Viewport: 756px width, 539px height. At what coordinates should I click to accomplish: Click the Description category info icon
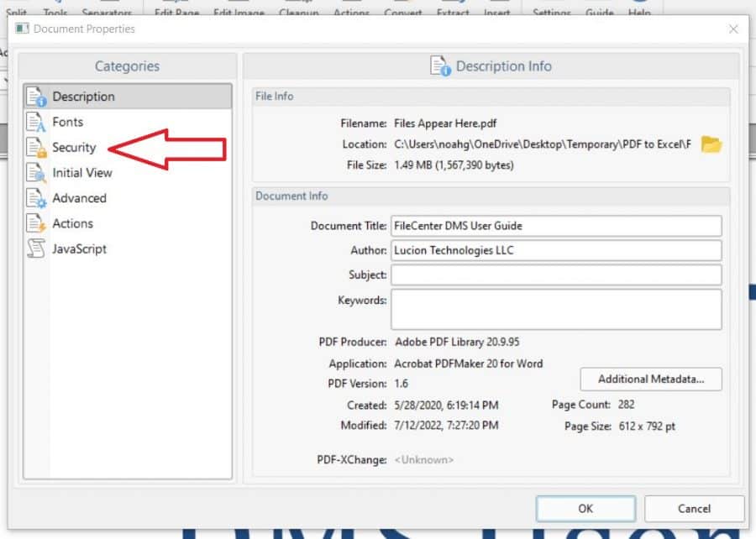coord(37,96)
